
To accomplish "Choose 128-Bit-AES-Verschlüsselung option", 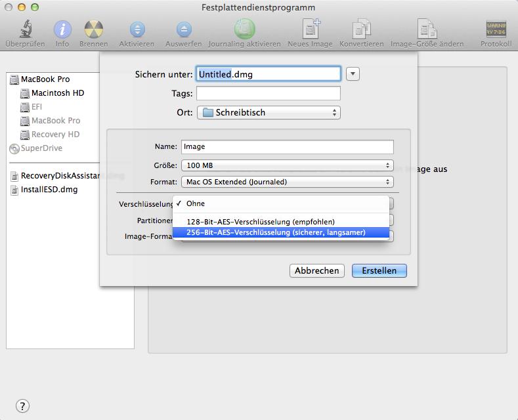I will click(x=281, y=222).
